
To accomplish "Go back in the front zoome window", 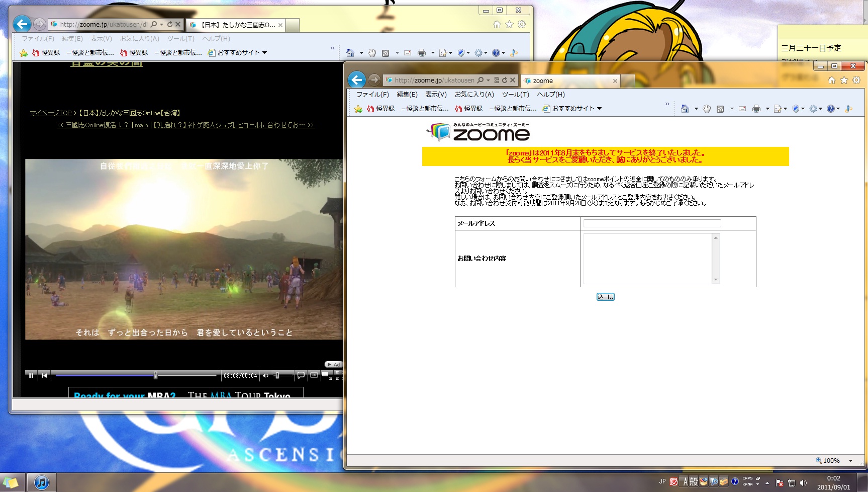I will point(357,79).
